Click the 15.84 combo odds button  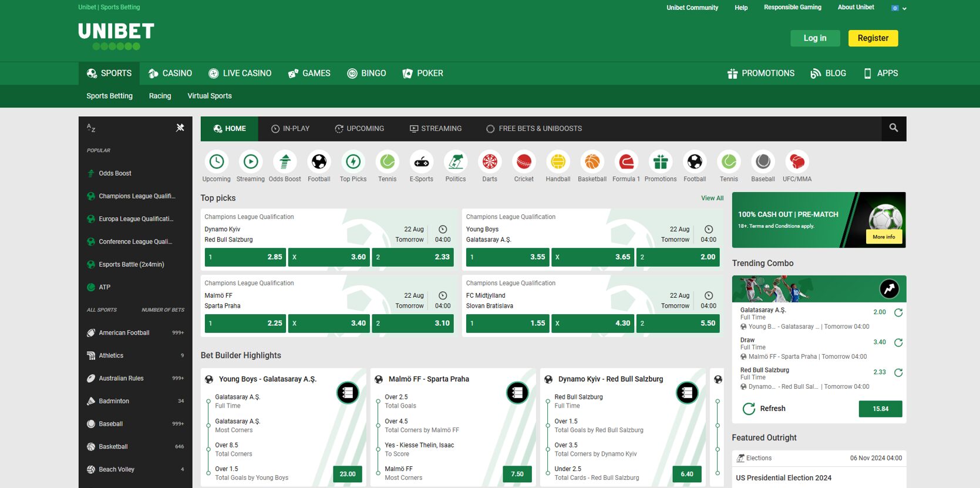coord(880,409)
